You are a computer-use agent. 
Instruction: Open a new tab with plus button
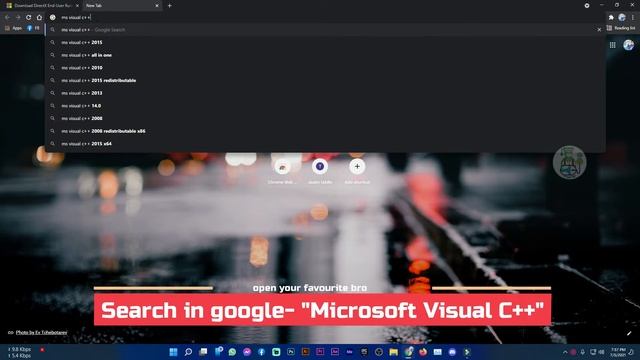(169, 6)
